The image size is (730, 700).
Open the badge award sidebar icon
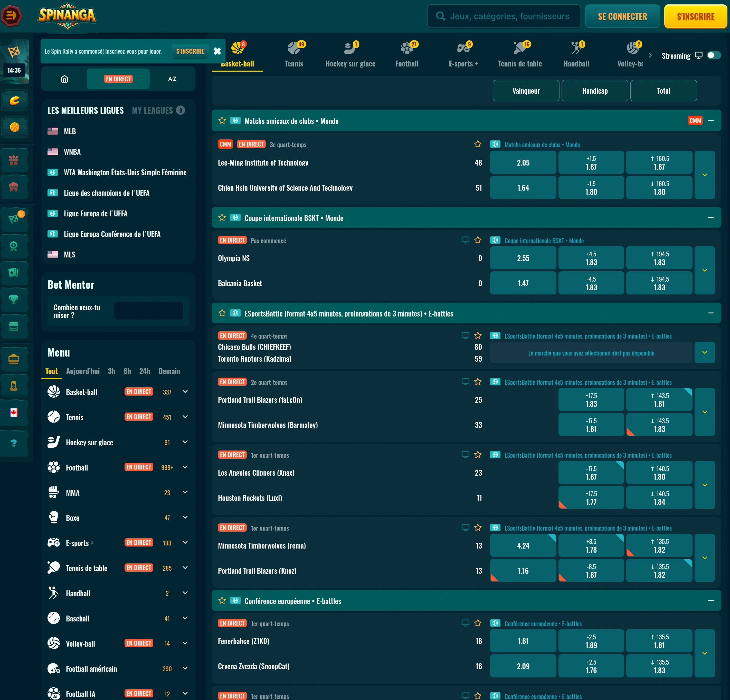14,246
